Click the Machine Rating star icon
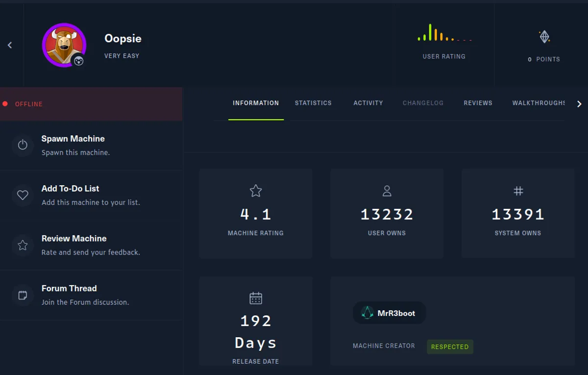Screen dimensions: 588x375 tap(255, 191)
